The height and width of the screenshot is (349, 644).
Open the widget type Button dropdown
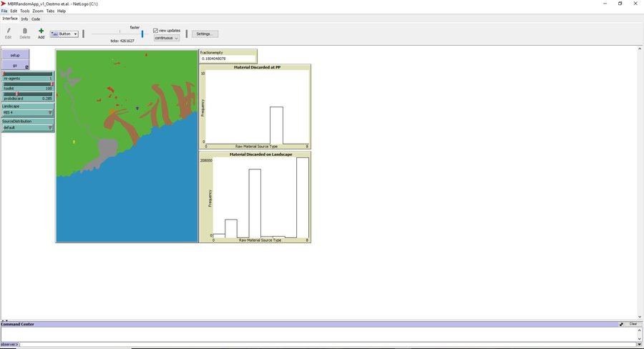64,34
